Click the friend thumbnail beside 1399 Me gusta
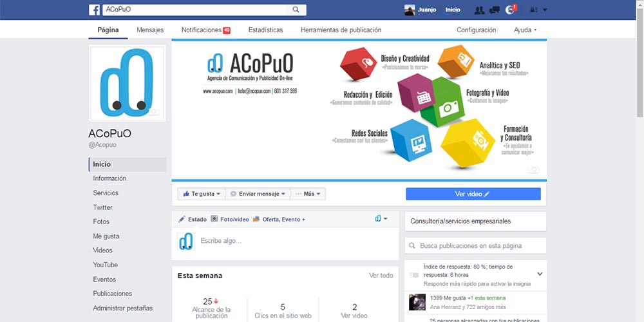 click(x=417, y=302)
